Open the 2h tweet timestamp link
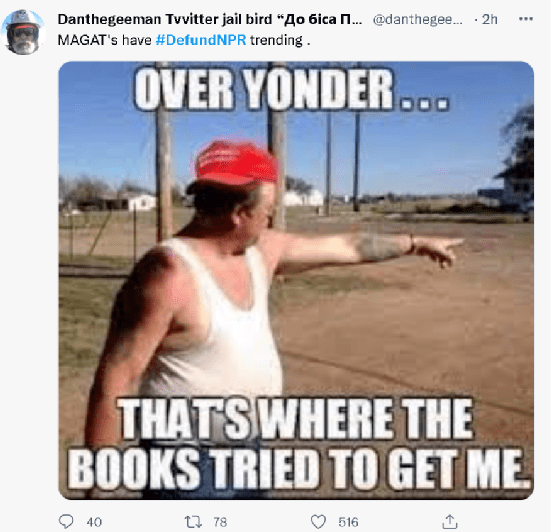The width and height of the screenshot is (554, 532). (490, 19)
